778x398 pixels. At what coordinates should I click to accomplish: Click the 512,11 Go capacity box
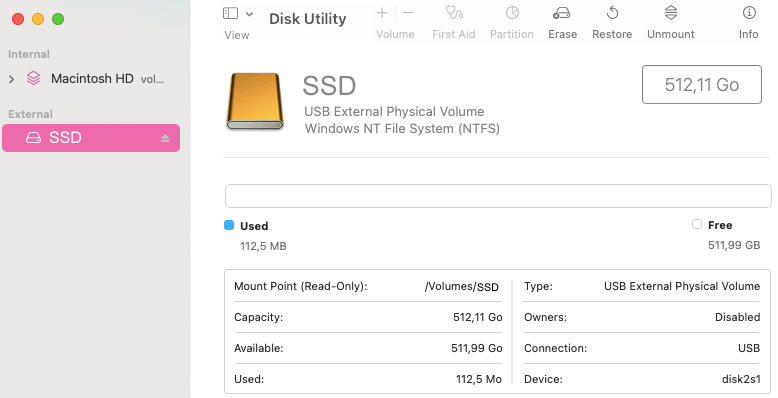(702, 84)
